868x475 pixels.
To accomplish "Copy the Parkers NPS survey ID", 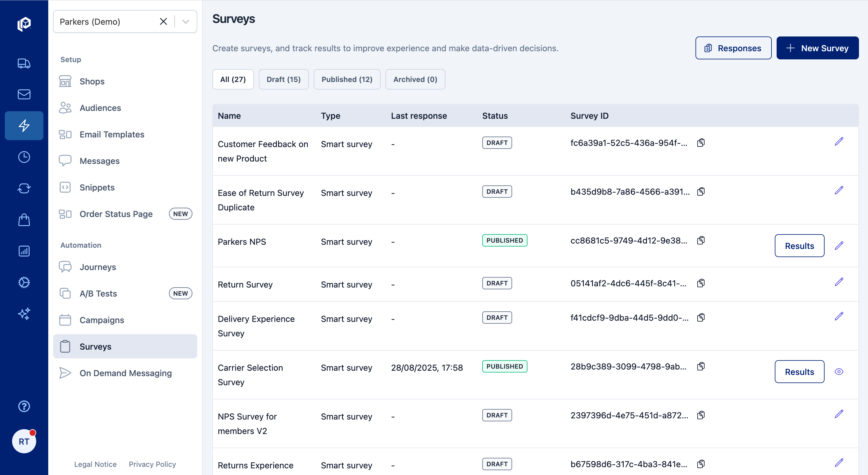I will 701,240.
